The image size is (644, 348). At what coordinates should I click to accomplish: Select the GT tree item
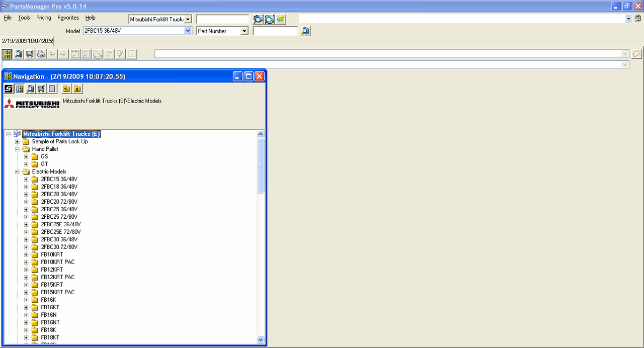pyautogui.click(x=45, y=164)
